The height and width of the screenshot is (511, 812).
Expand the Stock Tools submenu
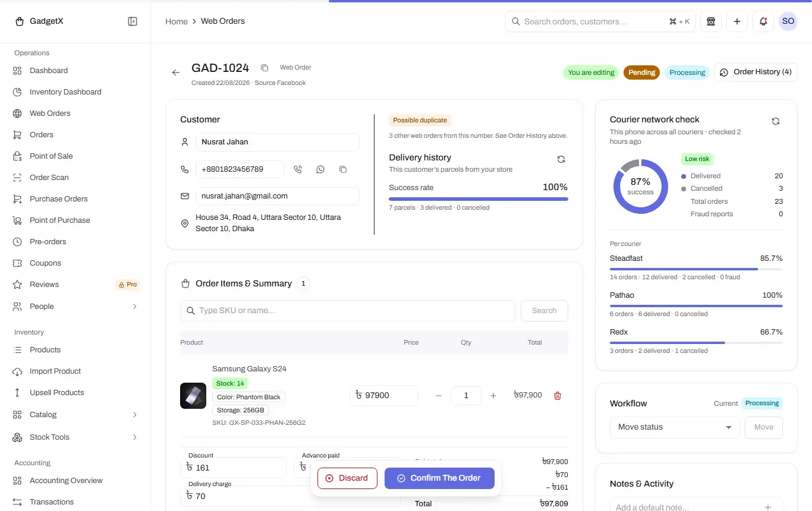point(135,437)
